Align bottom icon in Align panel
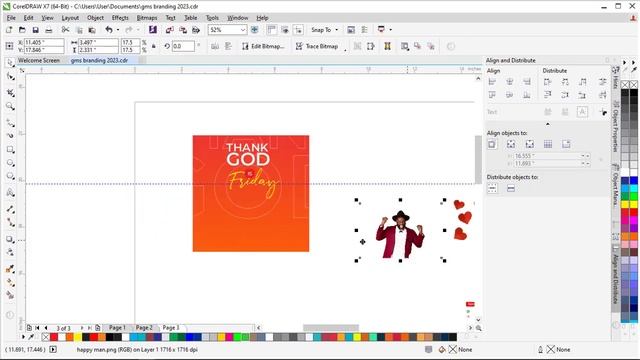The width and height of the screenshot is (640, 360). 527,95
